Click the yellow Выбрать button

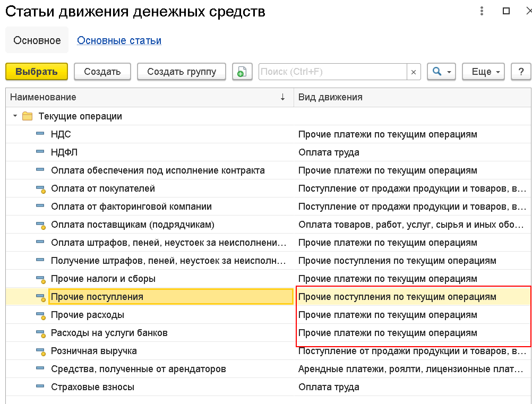click(37, 72)
